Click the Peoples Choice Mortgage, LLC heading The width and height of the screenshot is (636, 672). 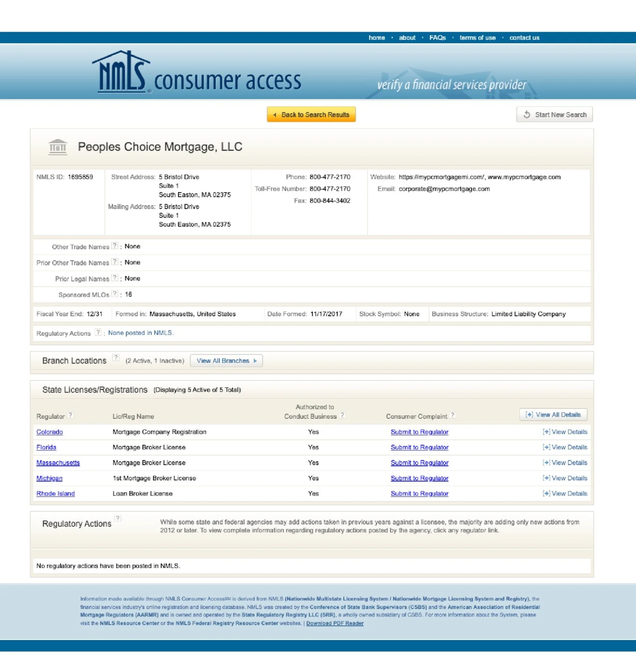pyautogui.click(x=160, y=147)
